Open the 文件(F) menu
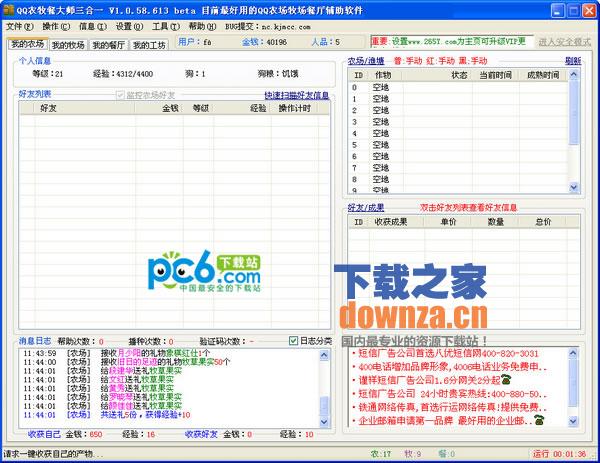 (x=20, y=26)
